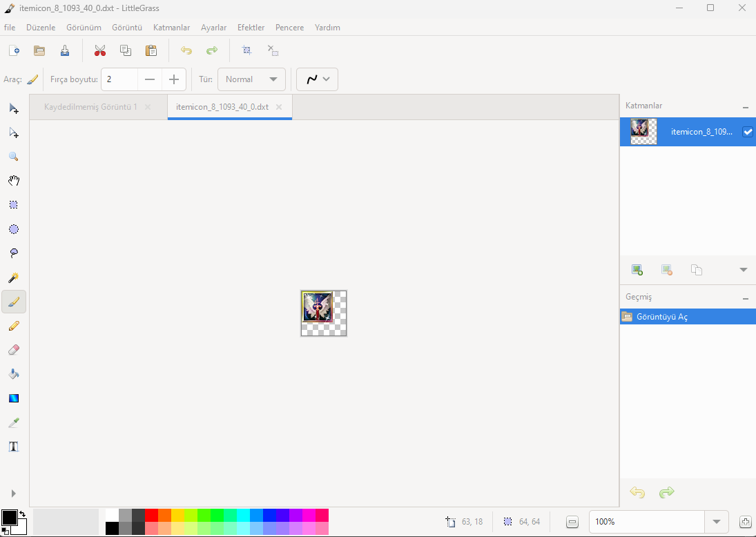Increase brush size with plus button
Image resolution: width=756 pixels, height=537 pixels.
(173, 79)
